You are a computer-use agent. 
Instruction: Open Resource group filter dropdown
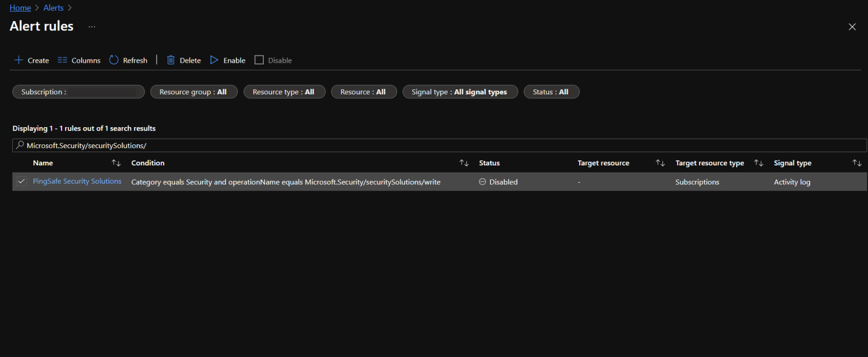pyautogui.click(x=193, y=92)
